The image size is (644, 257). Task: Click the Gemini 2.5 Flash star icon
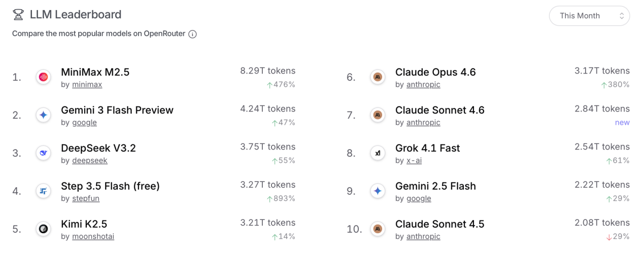click(378, 191)
